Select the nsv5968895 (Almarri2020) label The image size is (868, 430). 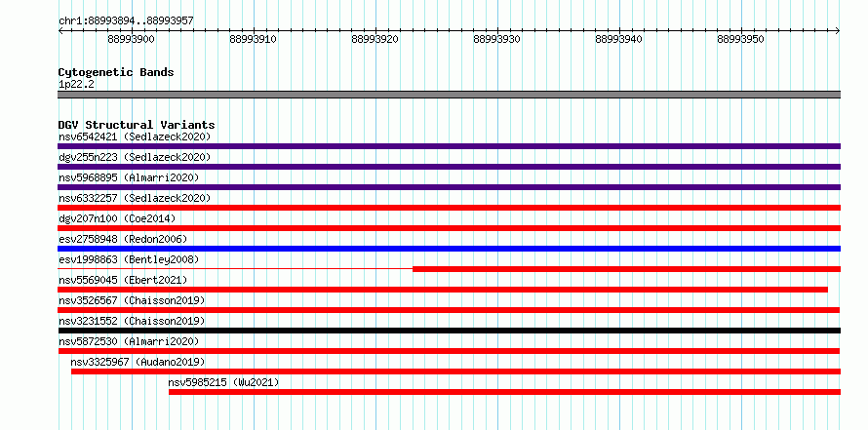(x=129, y=177)
